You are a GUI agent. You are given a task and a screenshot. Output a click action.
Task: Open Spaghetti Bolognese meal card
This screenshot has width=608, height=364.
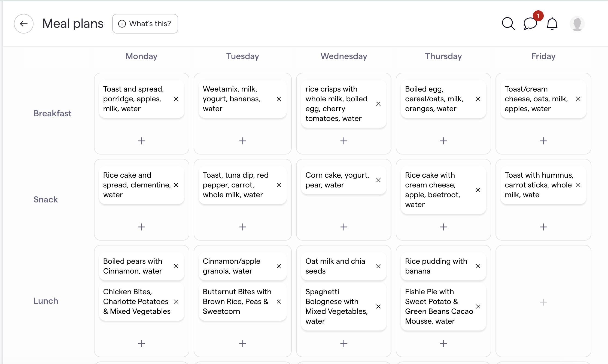click(x=337, y=307)
